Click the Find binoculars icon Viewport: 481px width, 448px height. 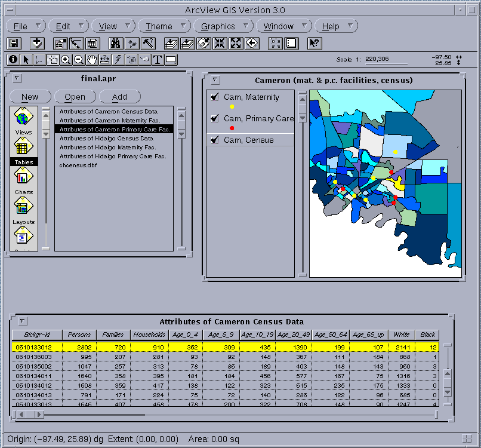point(116,44)
